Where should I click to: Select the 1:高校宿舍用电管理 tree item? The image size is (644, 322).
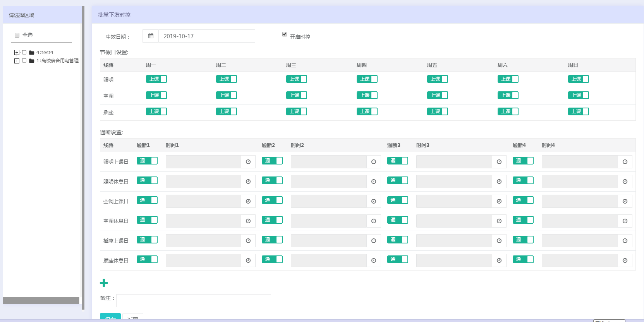tap(57, 61)
